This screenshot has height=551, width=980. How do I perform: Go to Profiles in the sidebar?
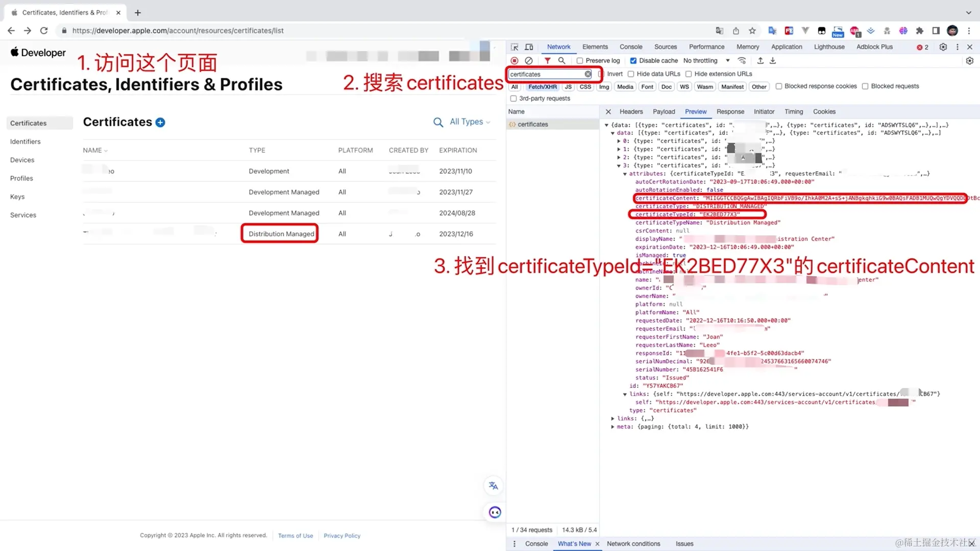(x=21, y=179)
